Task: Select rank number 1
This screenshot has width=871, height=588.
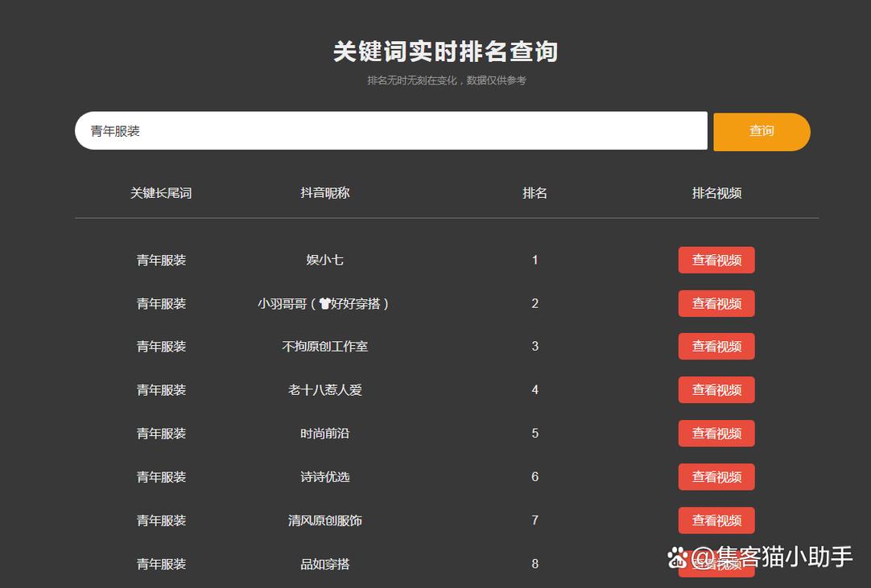Action: 535,260
